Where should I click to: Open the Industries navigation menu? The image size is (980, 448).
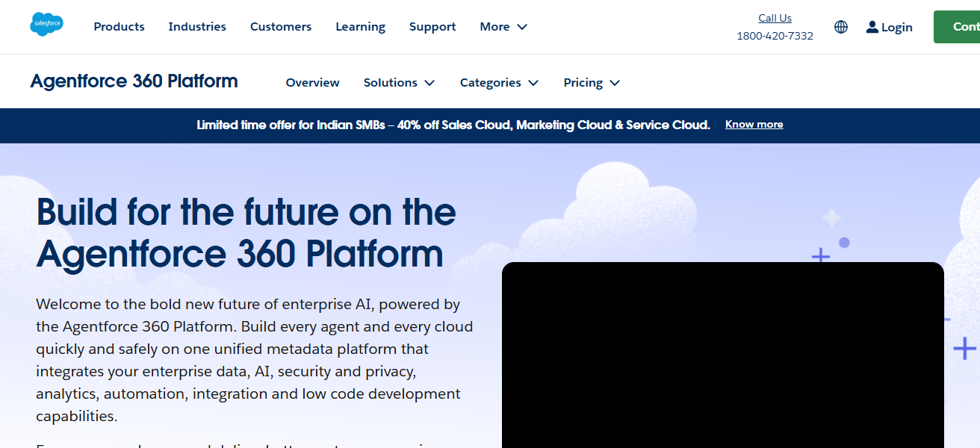pyautogui.click(x=196, y=26)
